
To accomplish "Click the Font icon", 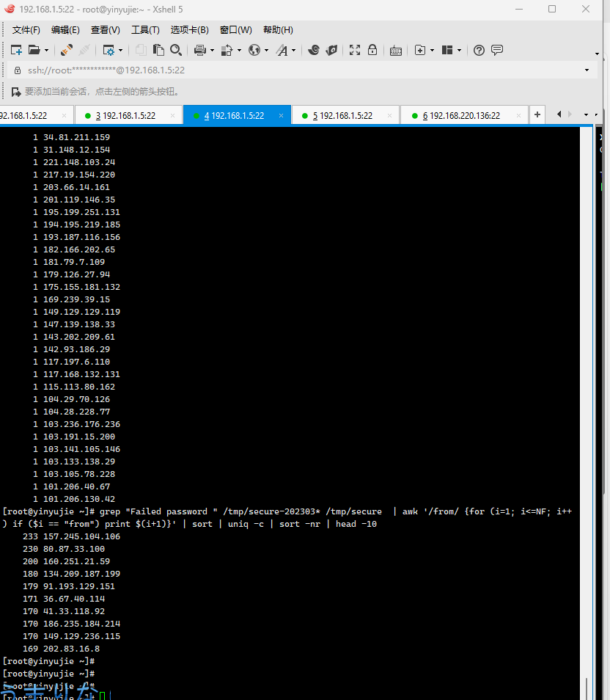I will [282, 50].
